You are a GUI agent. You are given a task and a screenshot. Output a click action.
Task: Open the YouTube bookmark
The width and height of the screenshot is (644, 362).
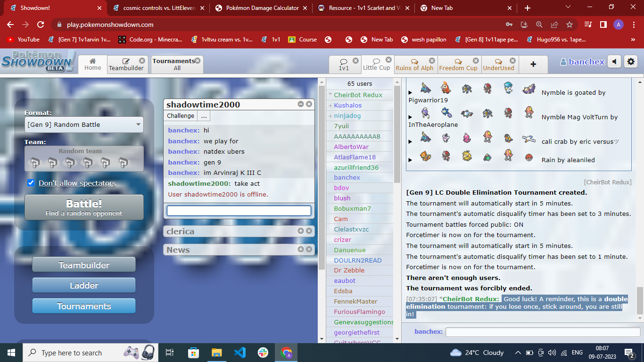(x=24, y=40)
